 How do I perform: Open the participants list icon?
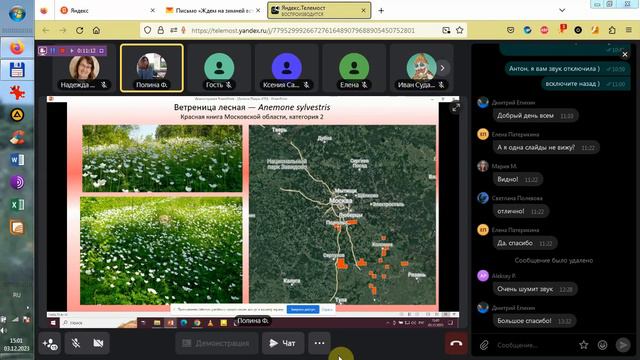tap(50, 343)
